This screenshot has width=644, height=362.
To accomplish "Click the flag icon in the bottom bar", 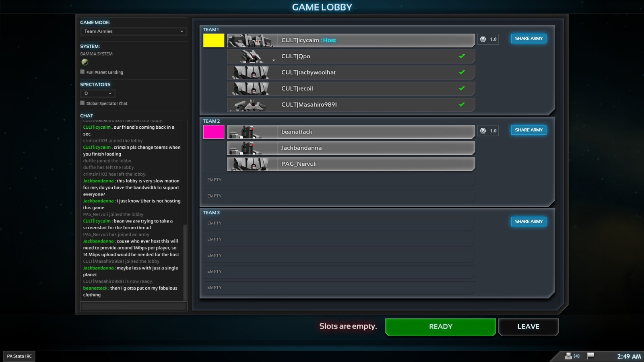I will click(x=590, y=356).
